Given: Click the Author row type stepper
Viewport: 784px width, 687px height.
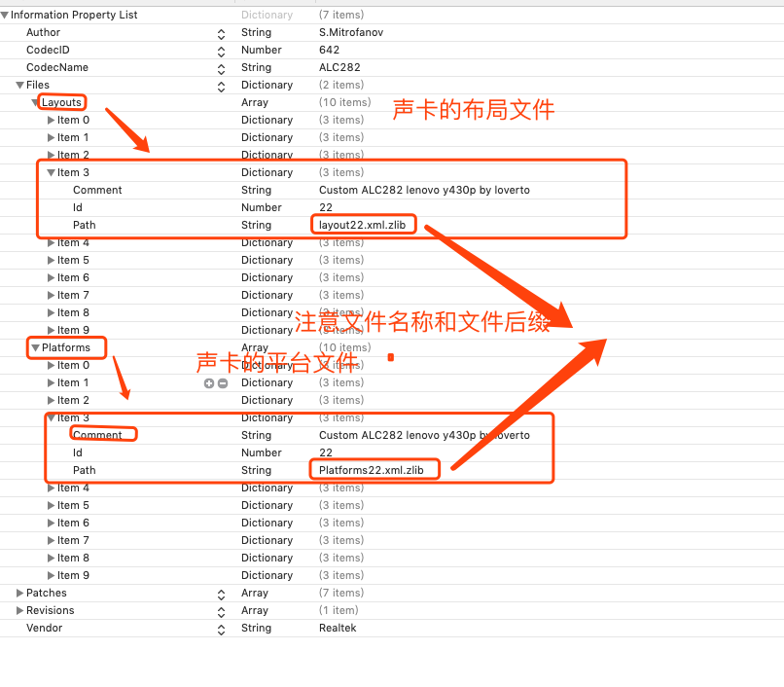Looking at the screenshot, I should click(221, 32).
